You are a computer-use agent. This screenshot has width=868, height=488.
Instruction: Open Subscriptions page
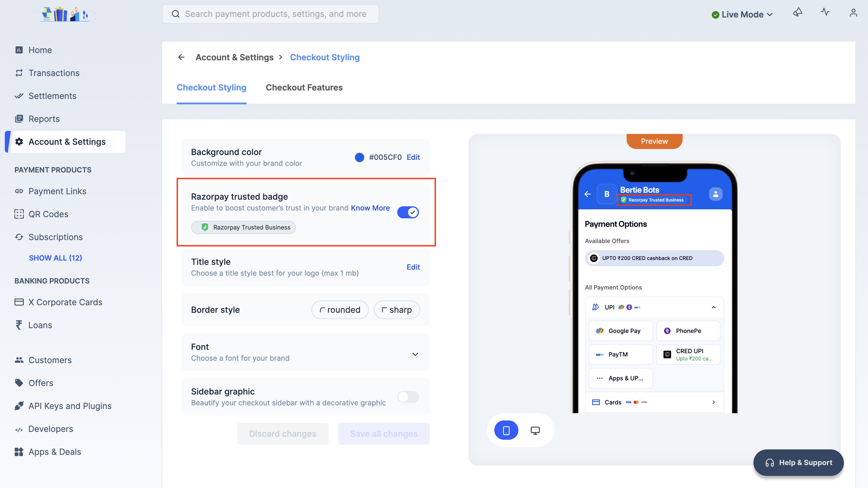click(x=55, y=237)
